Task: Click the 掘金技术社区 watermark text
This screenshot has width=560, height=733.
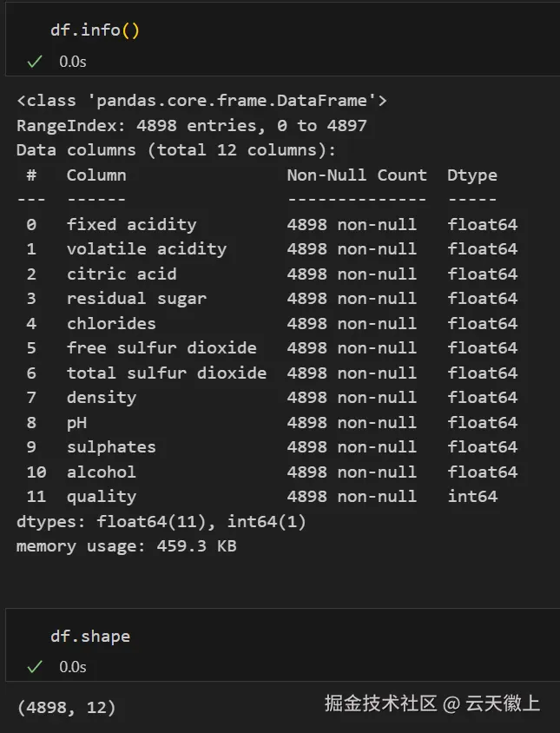Action: (x=380, y=703)
